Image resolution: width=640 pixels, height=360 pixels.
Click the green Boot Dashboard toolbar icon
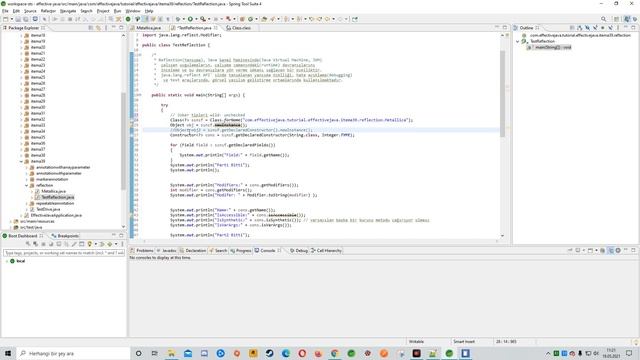pyautogui.click(x=128, y=19)
